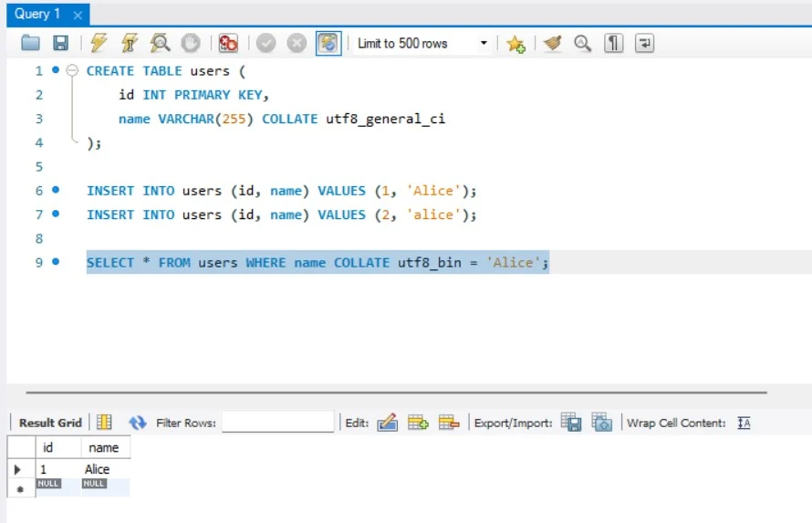
Task: Click the highlighted SELECT statement on line 9
Action: tap(318, 263)
